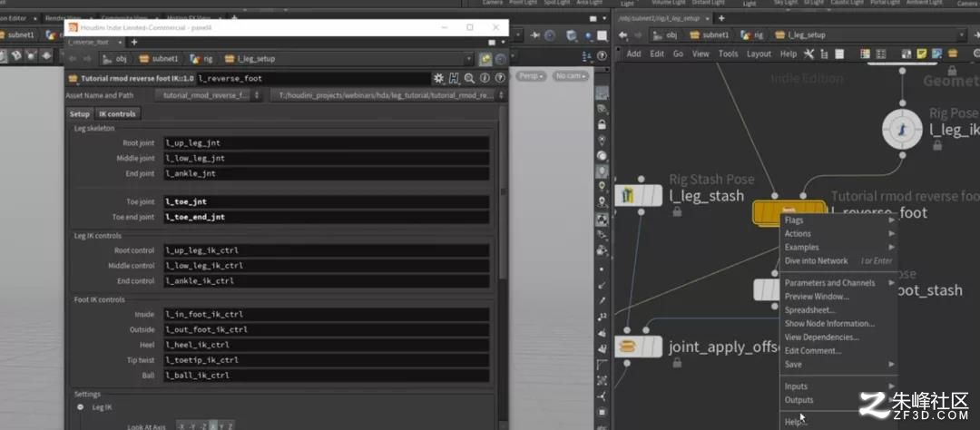Collapse the Leg IK settings section
This screenshot has width=980, height=430.
coord(81,407)
